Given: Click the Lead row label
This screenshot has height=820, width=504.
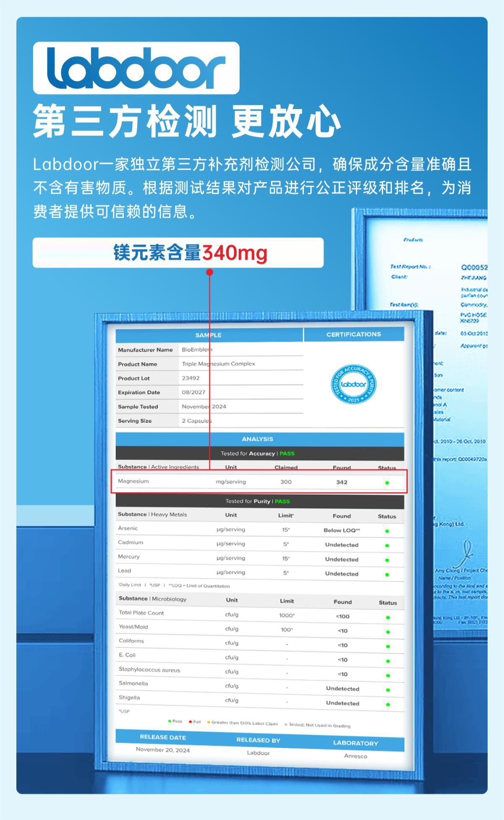Looking at the screenshot, I should [x=124, y=571].
